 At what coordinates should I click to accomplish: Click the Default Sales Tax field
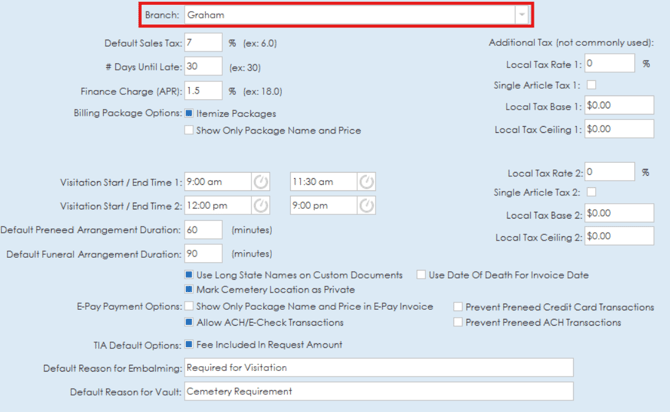click(203, 43)
